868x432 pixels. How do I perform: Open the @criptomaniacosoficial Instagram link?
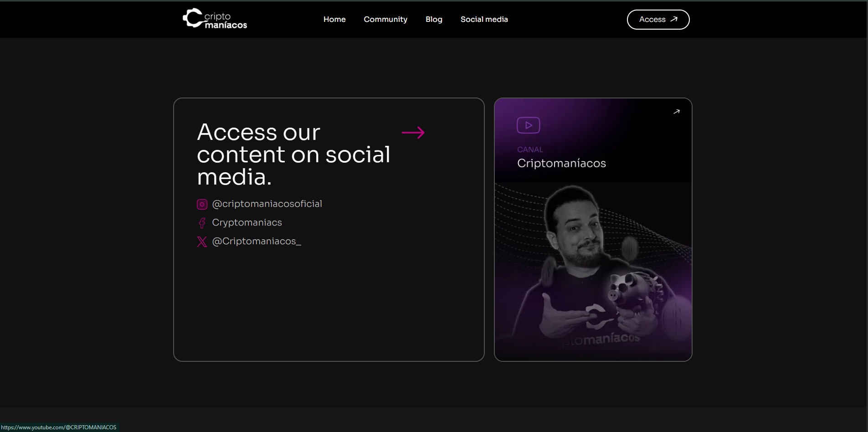[x=267, y=204]
